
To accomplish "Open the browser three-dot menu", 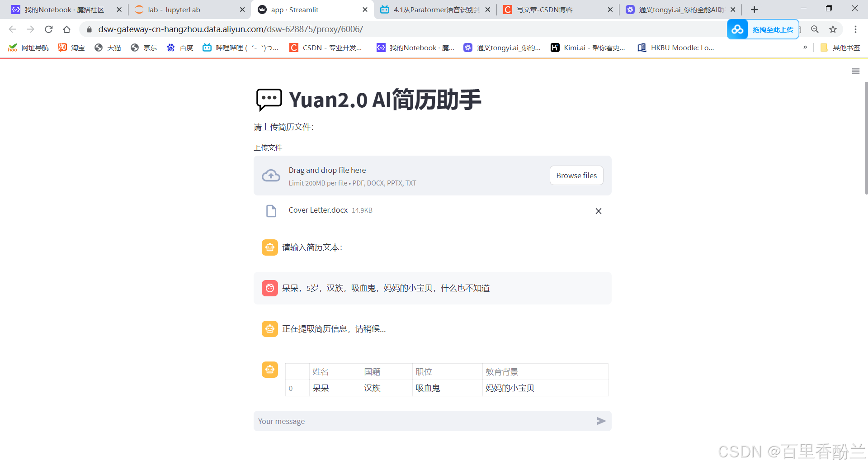I will [x=855, y=29].
